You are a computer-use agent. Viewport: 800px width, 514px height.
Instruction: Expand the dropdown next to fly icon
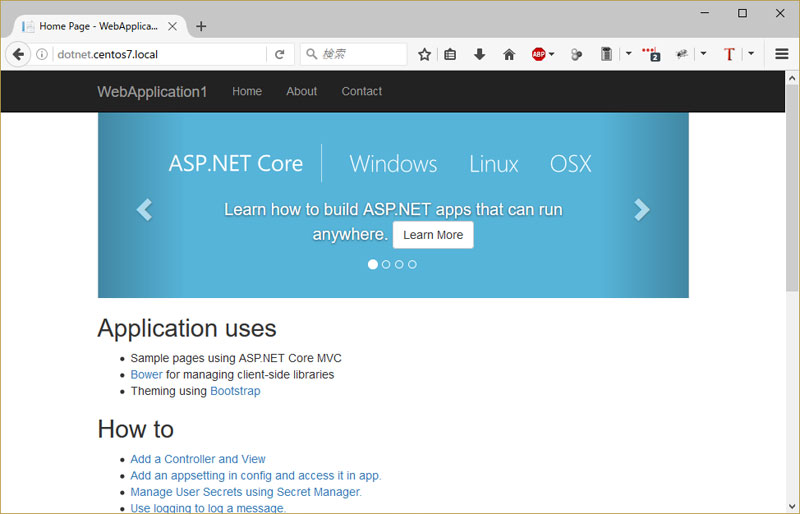[x=704, y=53]
